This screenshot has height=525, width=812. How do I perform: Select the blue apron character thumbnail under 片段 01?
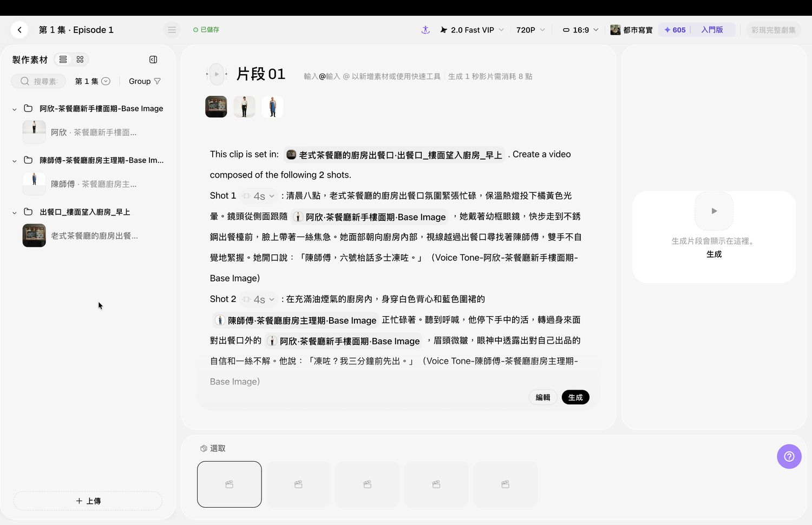coord(272,107)
